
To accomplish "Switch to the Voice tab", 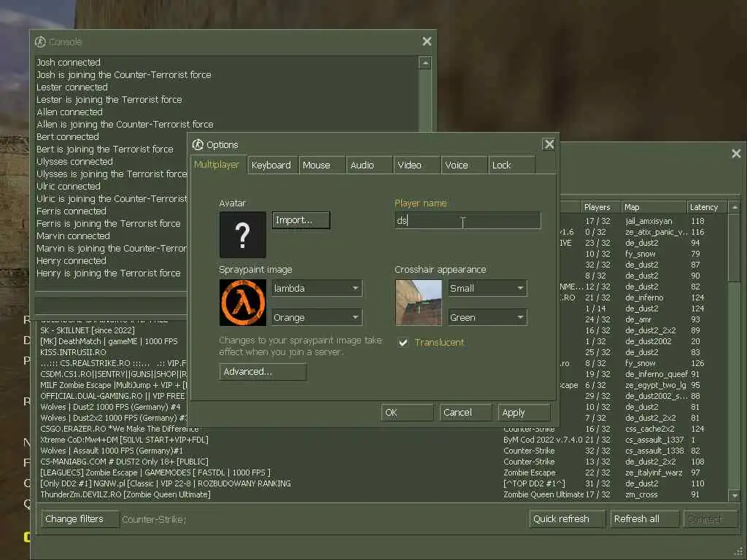I will coord(463,166).
